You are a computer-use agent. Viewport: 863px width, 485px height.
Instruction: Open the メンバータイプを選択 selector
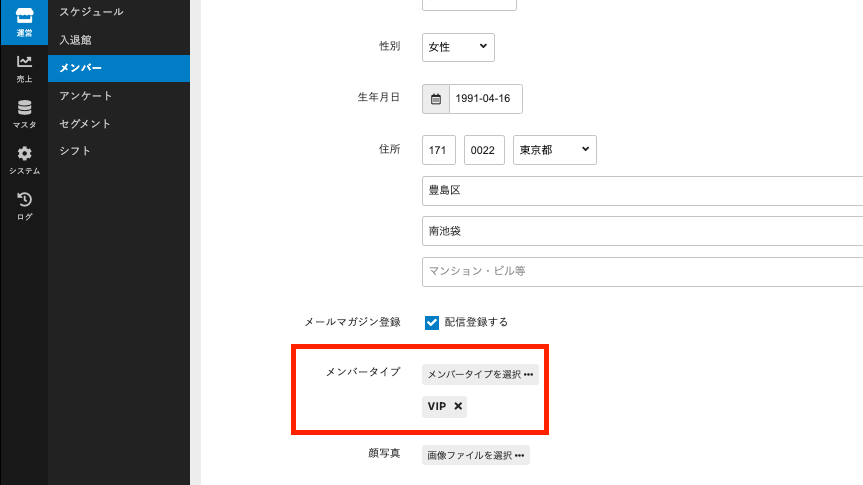(x=480, y=375)
